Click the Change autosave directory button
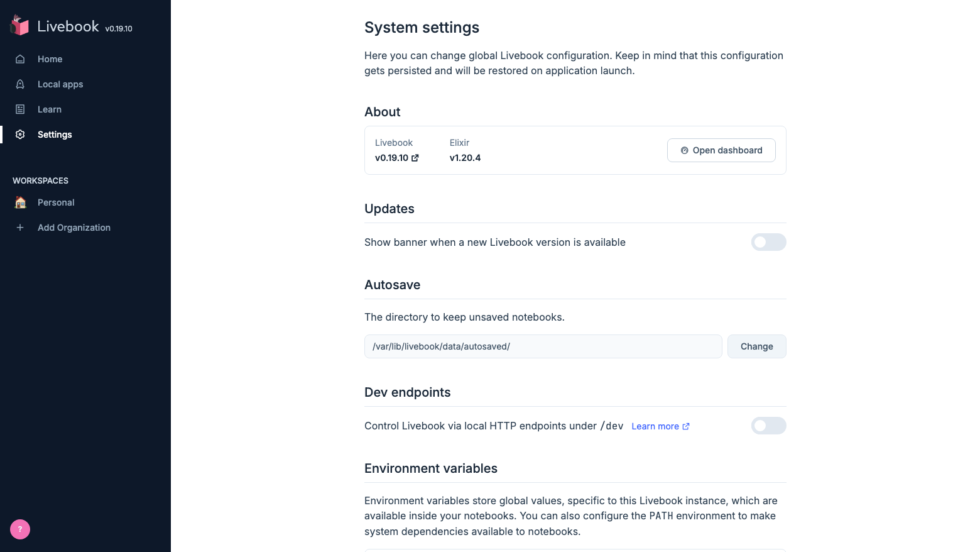This screenshot has height=552, width=980. 757,346
